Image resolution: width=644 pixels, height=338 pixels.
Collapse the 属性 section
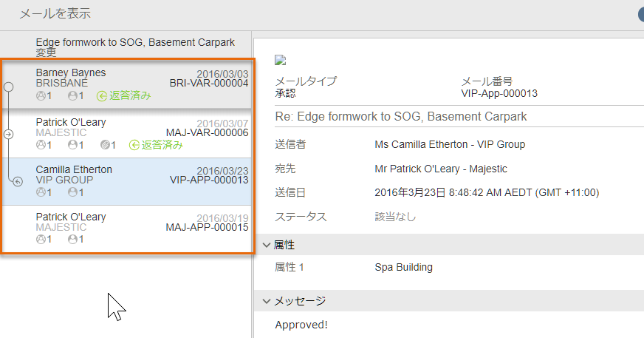(x=267, y=245)
